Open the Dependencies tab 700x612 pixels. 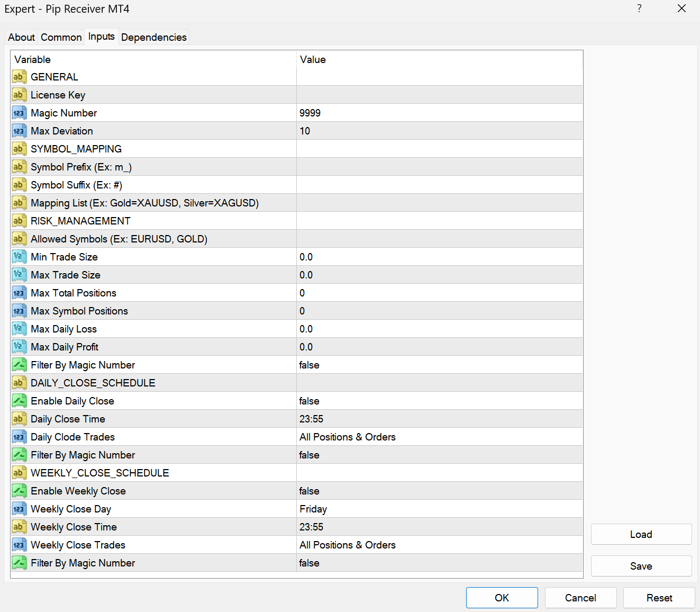coord(153,37)
